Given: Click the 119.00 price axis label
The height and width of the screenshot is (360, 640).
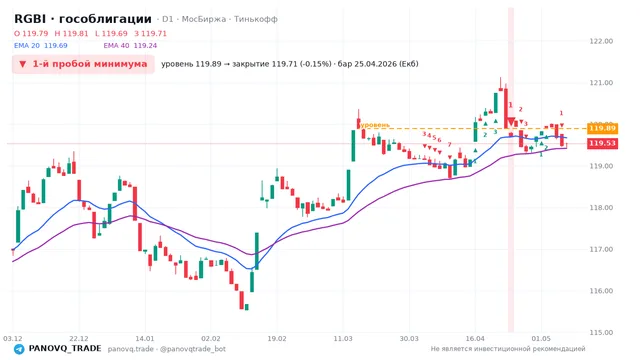Looking at the screenshot, I should 601,166.
